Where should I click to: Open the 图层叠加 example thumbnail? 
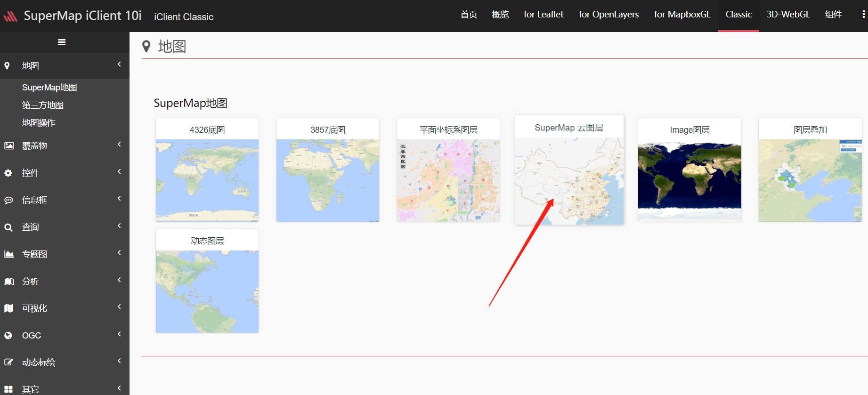(x=810, y=180)
